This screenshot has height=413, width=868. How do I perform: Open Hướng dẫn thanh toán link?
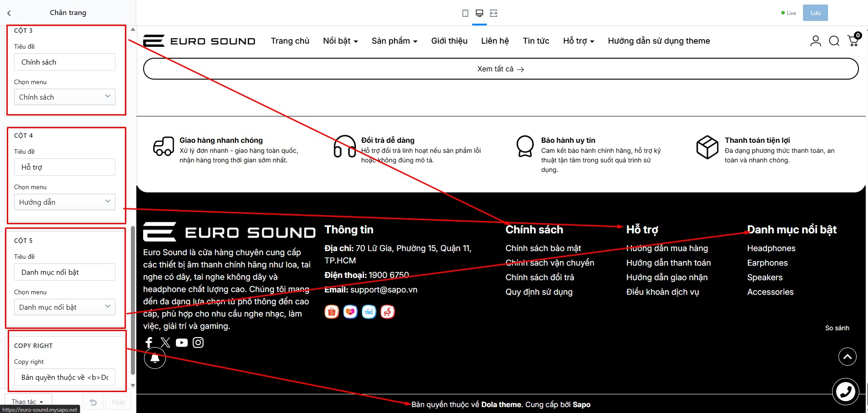coord(668,263)
